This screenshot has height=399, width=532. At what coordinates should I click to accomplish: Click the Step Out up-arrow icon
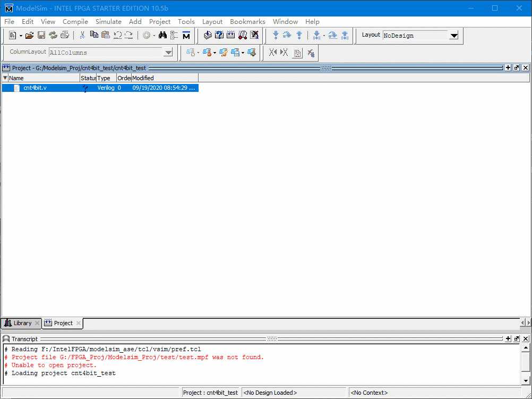coord(299,35)
